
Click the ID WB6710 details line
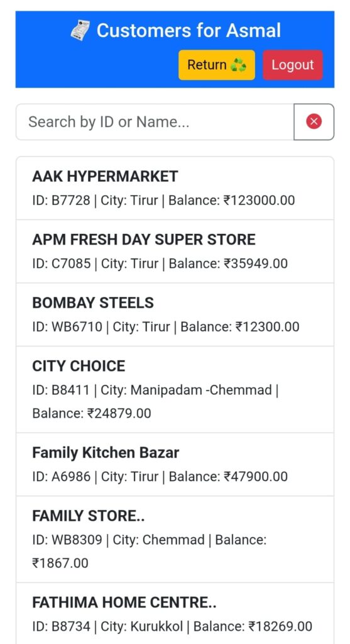click(x=166, y=326)
